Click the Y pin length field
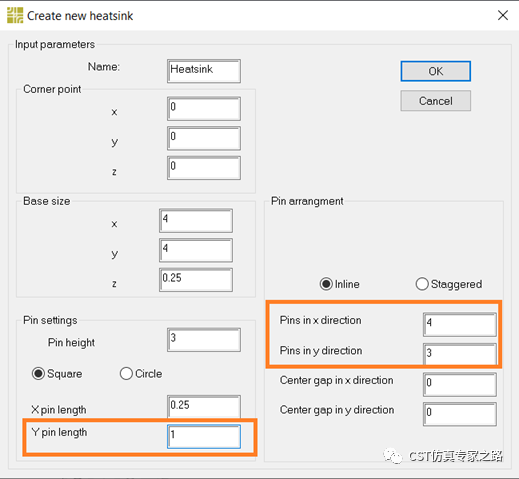This screenshot has width=519, height=479. [204, 436]
